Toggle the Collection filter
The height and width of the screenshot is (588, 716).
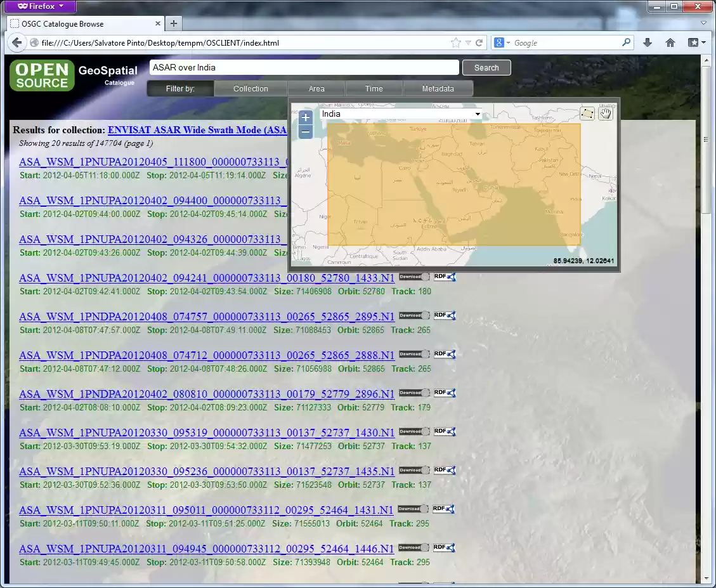click(x=250, y=89)
